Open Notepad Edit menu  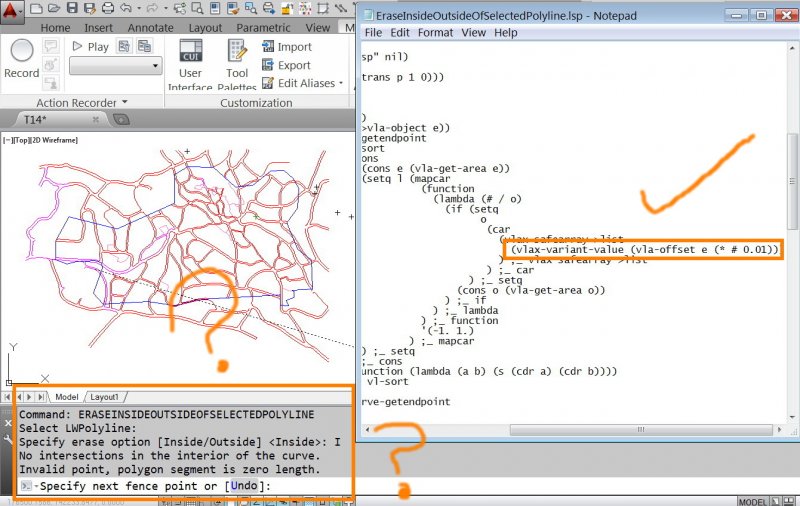[x=399, y=33]
